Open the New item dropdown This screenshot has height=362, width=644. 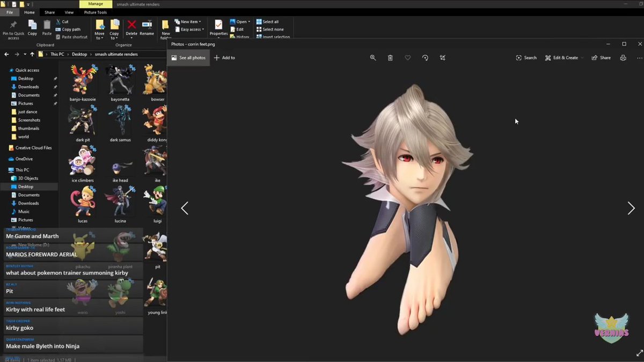[187, 22]
